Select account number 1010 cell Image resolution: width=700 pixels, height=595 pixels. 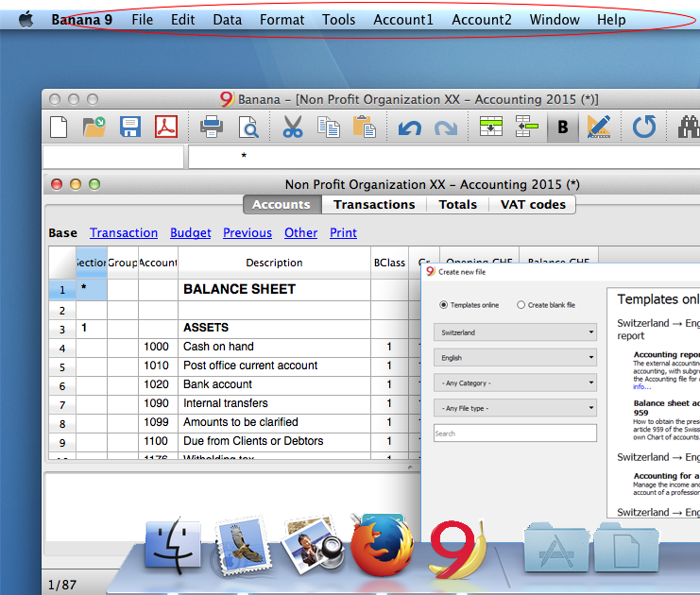tap(158, 365)
